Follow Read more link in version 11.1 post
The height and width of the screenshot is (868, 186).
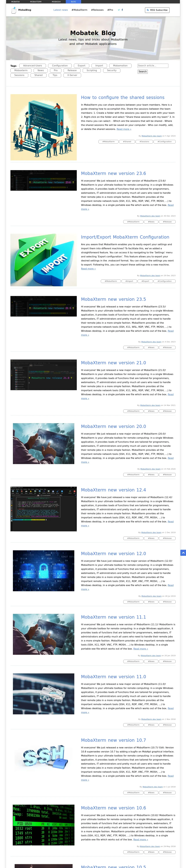(x=140, y=649)
